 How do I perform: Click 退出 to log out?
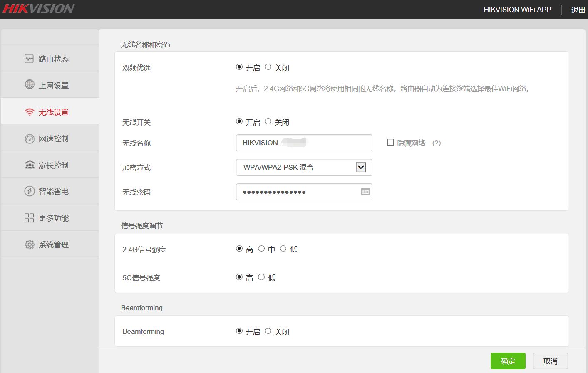[x=578, y=10]
